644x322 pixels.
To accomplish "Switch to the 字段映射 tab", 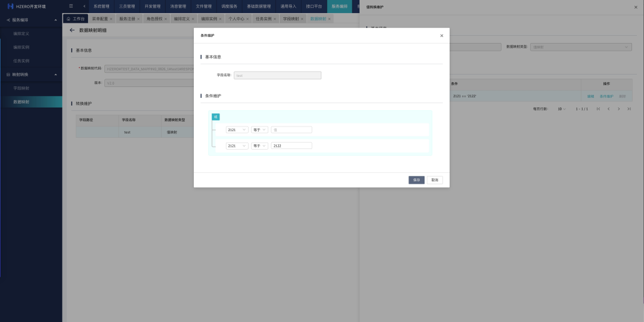I will (x=290, y=19).
